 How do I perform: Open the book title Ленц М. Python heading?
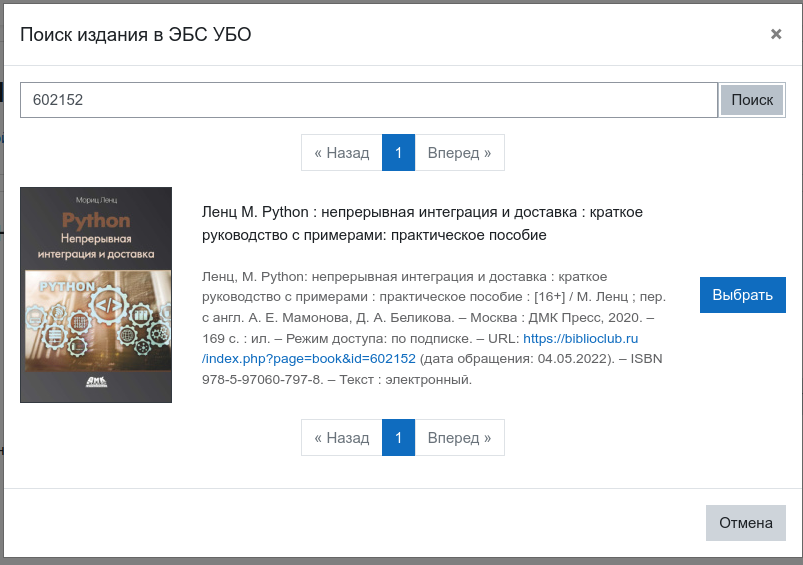click(x=422, y=223)
